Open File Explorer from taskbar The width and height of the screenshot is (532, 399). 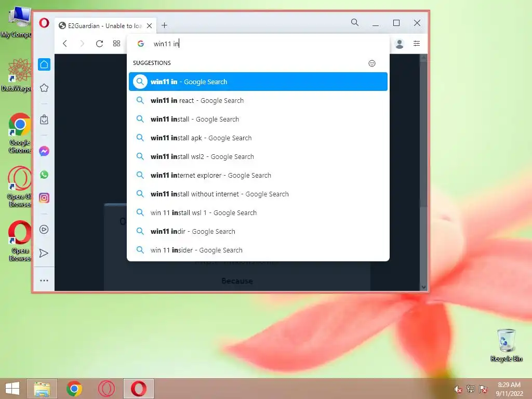pos(42,389)
